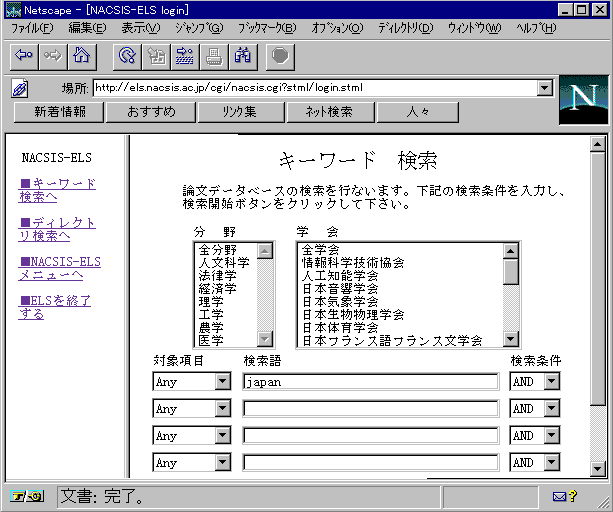Open the ディレクトリ(D) menu
613x512 pixels.
click(406, 28)
